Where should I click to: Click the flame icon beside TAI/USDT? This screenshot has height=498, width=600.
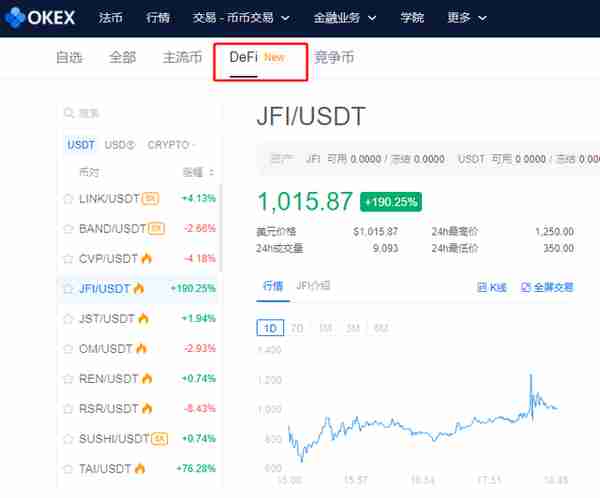(x=140, y=469)
